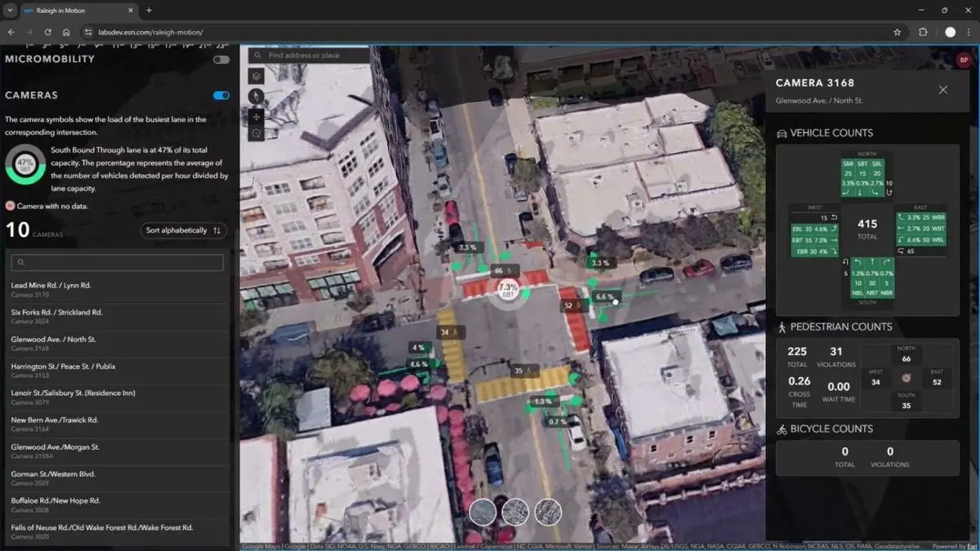Viewport: 980px width, 551px height.
Task: Select the map pan tool icon
Action: click(x=256, y=116)
